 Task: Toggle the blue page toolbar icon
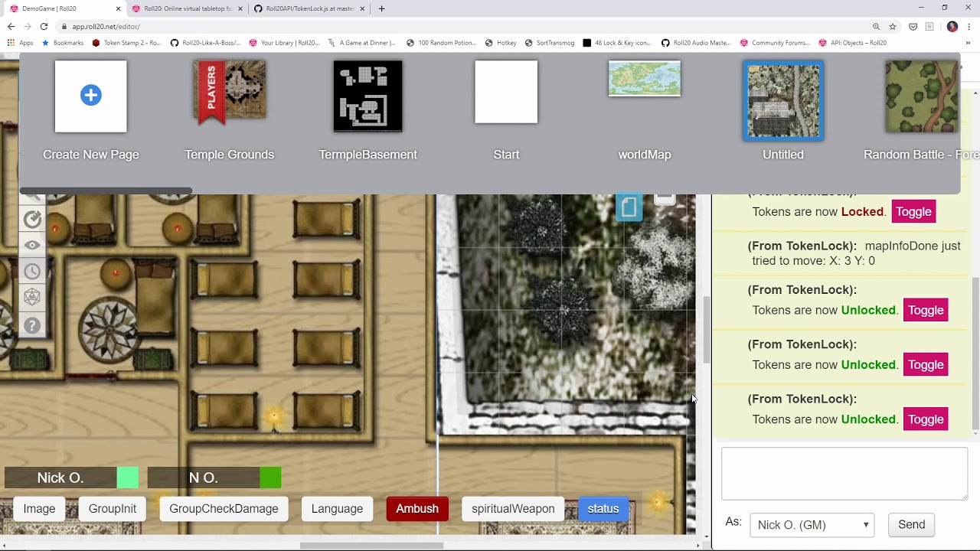point(629,207)
